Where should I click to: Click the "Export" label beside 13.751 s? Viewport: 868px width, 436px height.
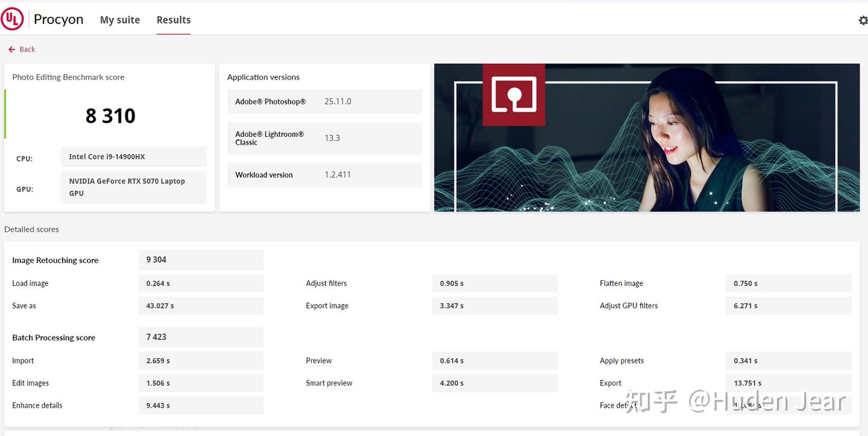click(x=611, y=383)
